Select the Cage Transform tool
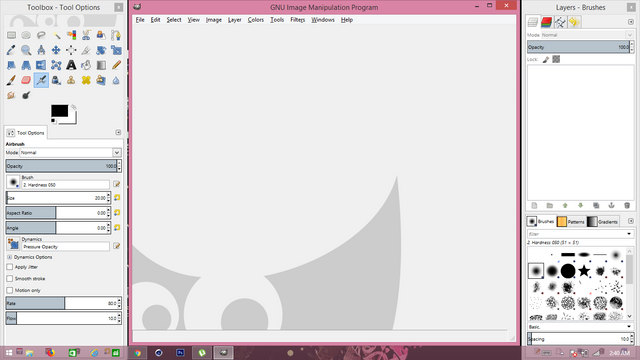 56,65
